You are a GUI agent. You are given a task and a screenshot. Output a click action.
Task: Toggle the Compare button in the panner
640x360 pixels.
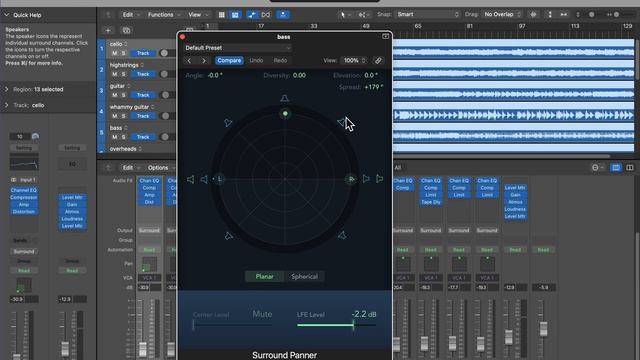(x=229, y=60)
